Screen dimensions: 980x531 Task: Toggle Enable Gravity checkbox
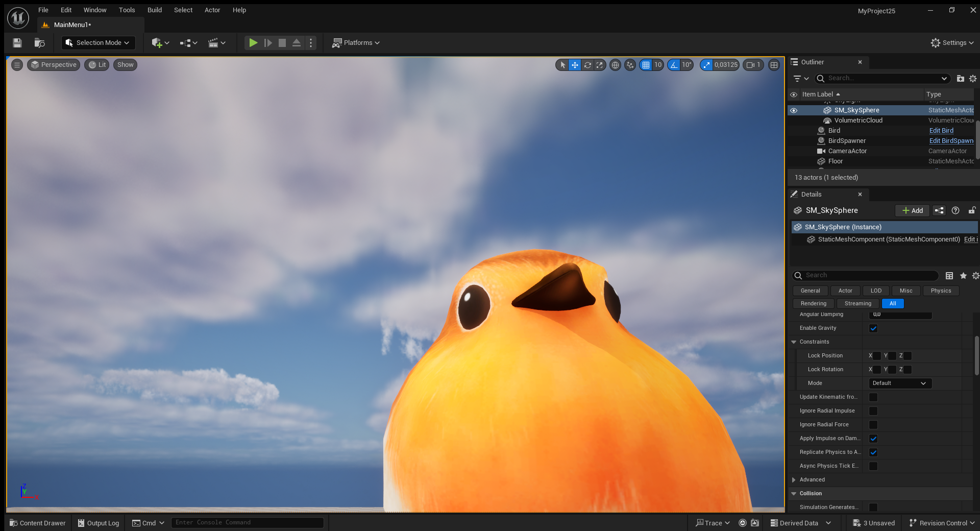pyautogui.click(x=873, y=328)
